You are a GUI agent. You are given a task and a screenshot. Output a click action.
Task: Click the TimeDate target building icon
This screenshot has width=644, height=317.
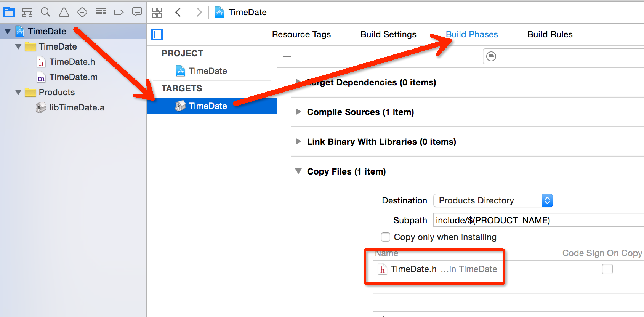pos(181,106)
